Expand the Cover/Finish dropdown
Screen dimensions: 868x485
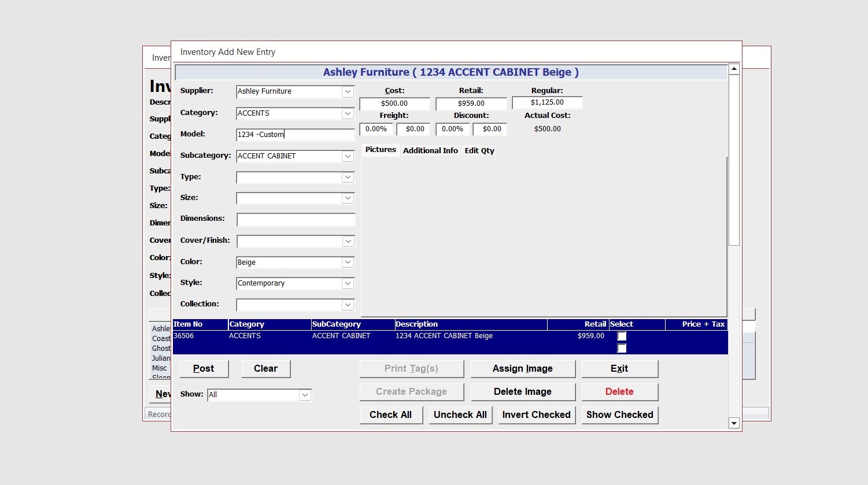(348, 241)
